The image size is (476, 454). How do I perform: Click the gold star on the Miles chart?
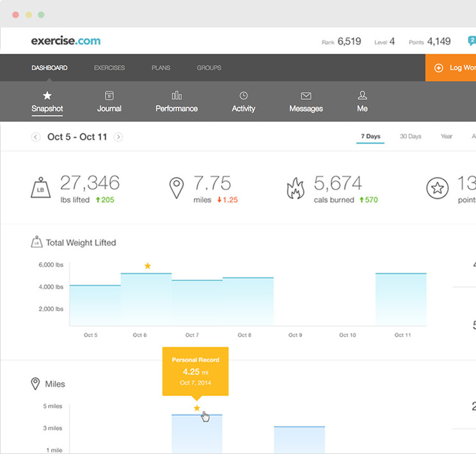[196, 408]
